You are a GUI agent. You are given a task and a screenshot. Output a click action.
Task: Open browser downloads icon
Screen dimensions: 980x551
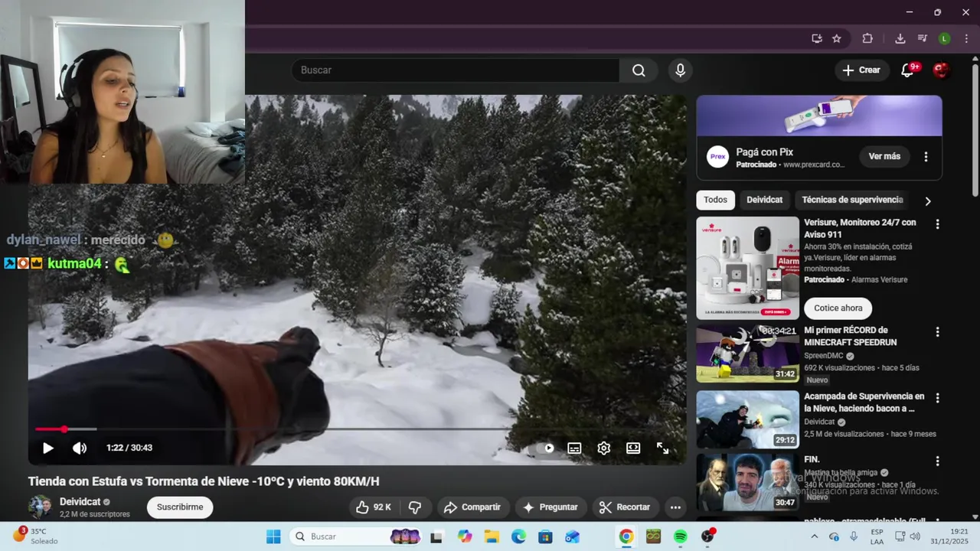click(x=900, y=38)
